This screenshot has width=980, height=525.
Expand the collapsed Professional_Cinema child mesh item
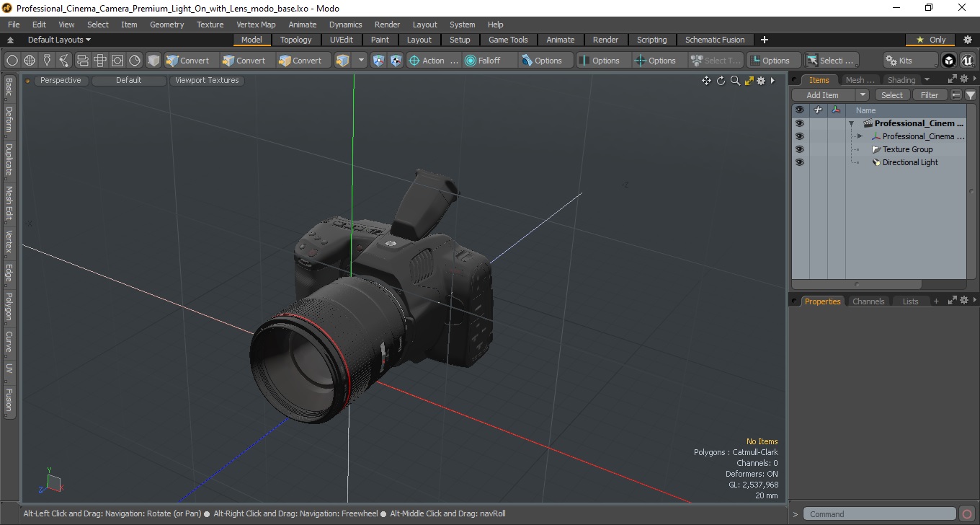pyautogui.click(x=860, y=136)
